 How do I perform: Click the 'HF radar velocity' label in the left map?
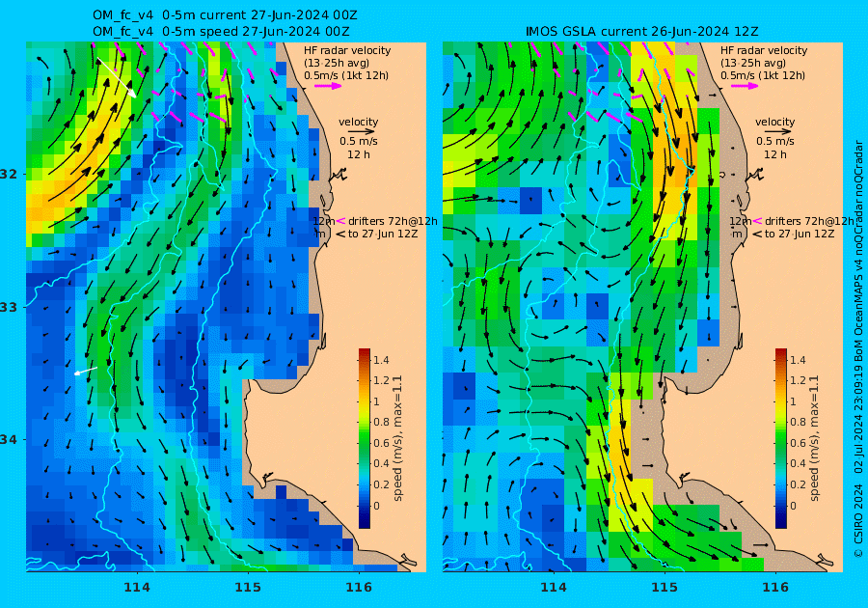click(347, 50)
